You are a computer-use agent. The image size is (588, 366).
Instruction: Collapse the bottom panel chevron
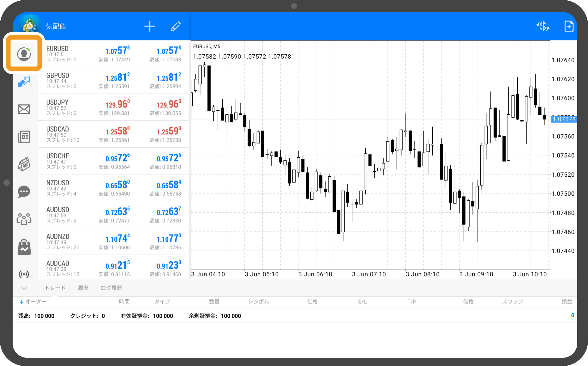coord(24,288)
